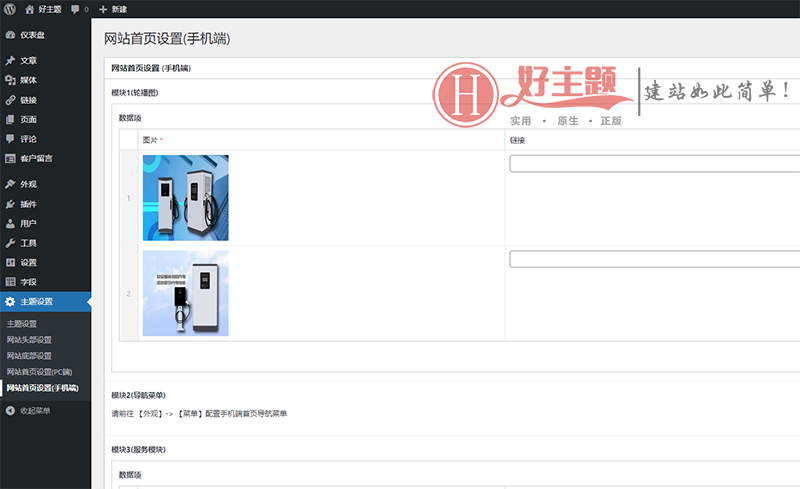Click row number 2 handle
The width and height of the screenshot is (800, 489).
(x=129, y=294)
